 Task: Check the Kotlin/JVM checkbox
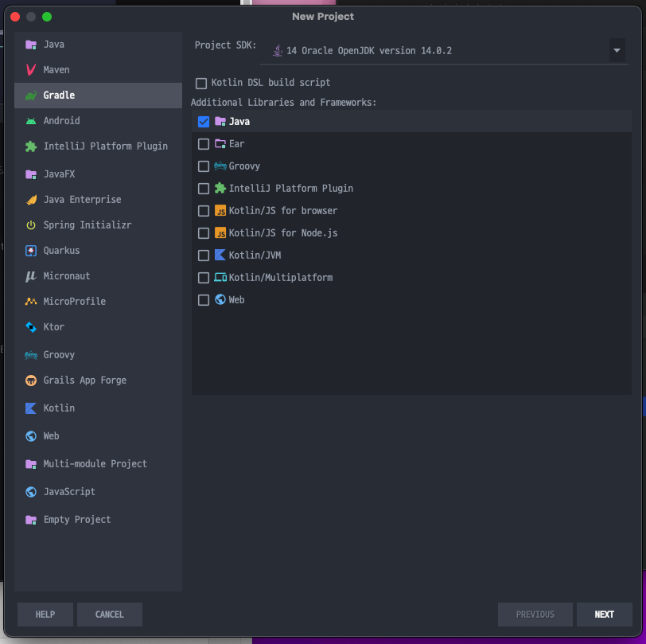[204, 256]
